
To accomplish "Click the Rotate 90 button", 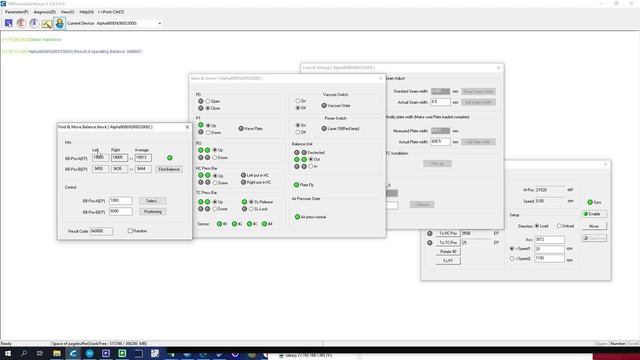I will (x=448, y=251).
